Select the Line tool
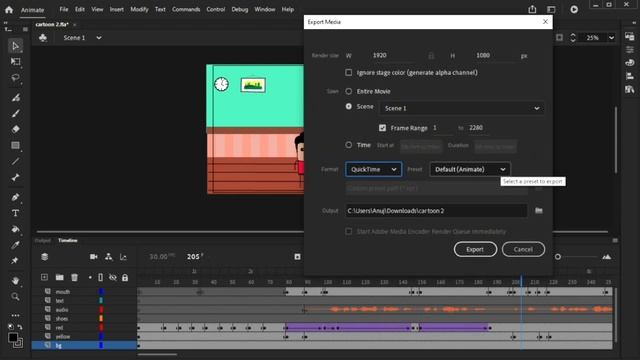Image resolution: width=640 pixels, height=360 pixels. coord(15,161)
